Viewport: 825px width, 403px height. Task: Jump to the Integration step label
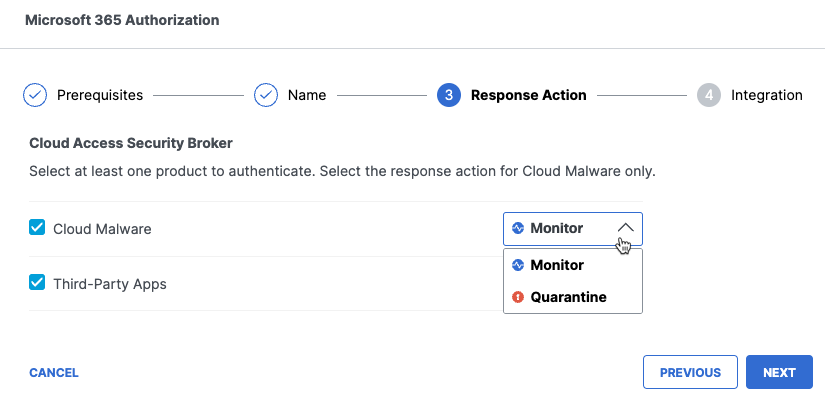click(x=767, y=95)
